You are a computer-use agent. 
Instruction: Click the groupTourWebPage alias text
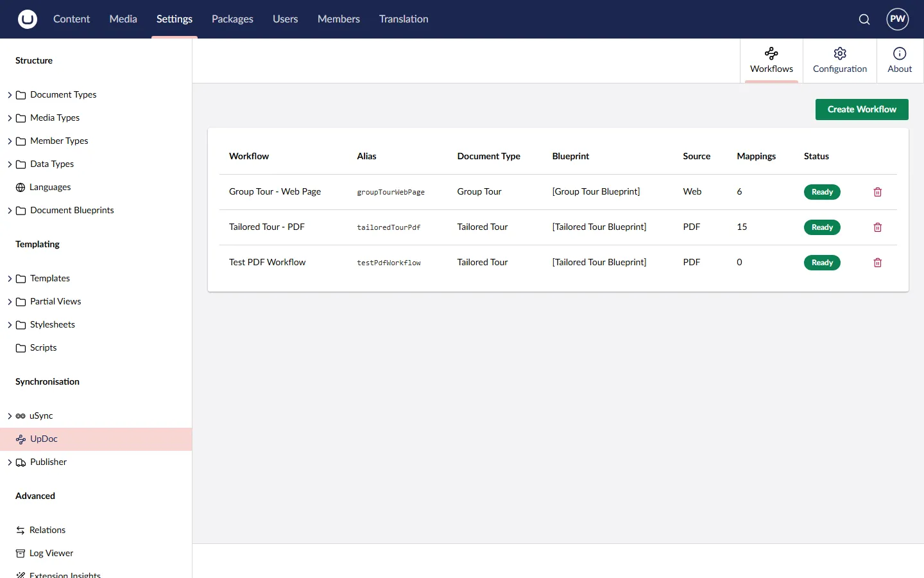[x=391, y=192]
